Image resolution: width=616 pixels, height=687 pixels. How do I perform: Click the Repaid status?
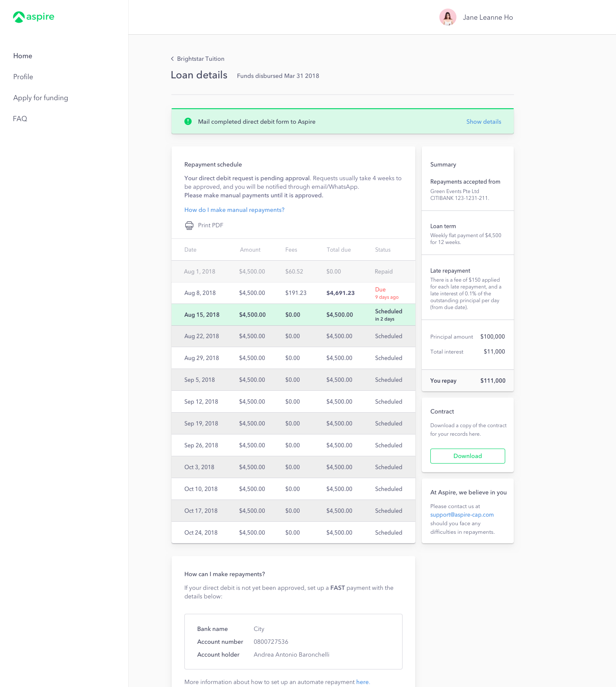384,271
